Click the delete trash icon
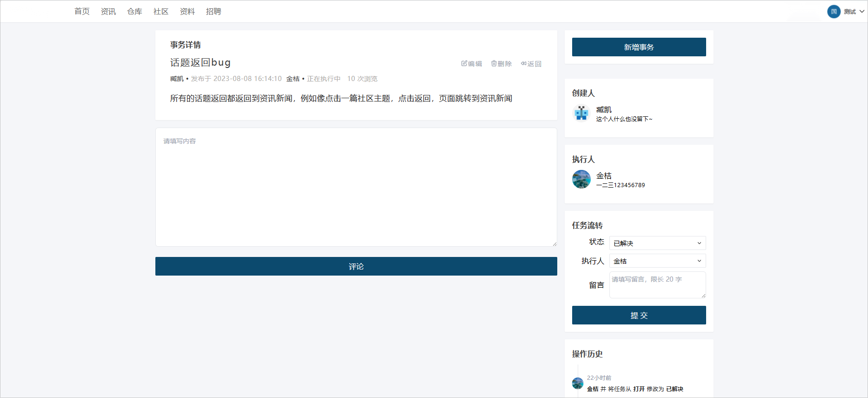The width and height of the screenshot is (868, 398). click(494, 63)
